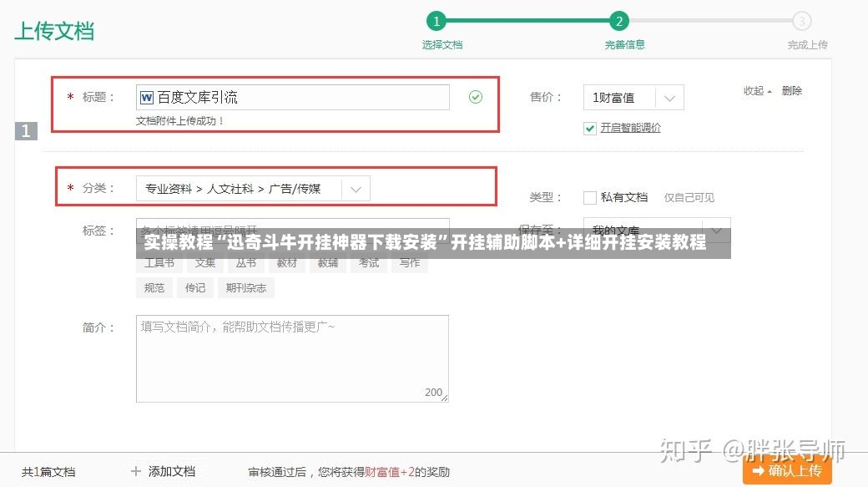
Task: Select the 丛书 tag
Action: click(x=245, y=262)
